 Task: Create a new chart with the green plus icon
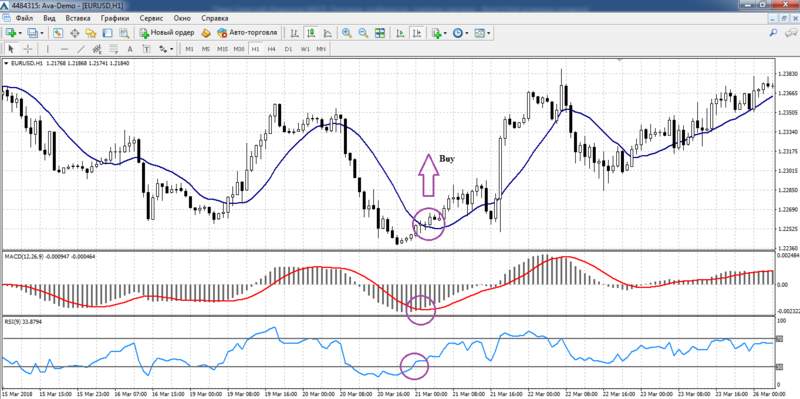point(11,33)
